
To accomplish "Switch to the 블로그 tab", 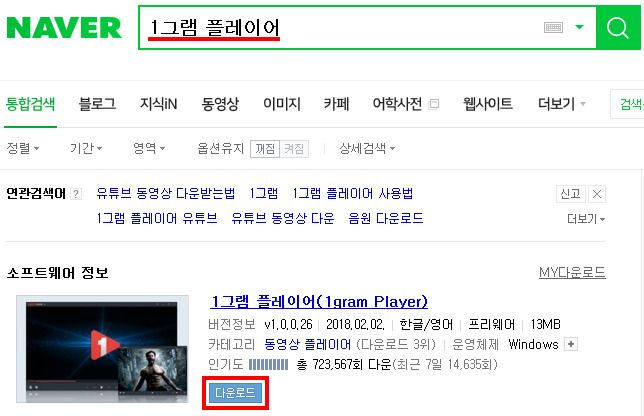I will pyautogui.click(x=97, y=104).
